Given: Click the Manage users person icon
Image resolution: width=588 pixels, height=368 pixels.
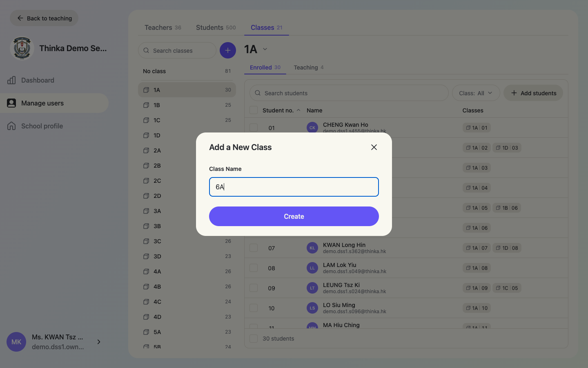Looking at the screenshot, I should (x=11, y=103).
